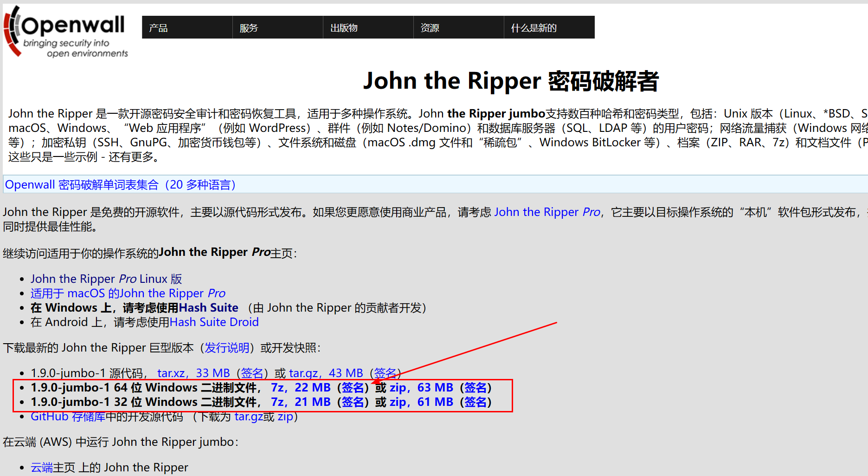
Task: Download GitHub source as tar.gz
Action: tap(249, 417)
